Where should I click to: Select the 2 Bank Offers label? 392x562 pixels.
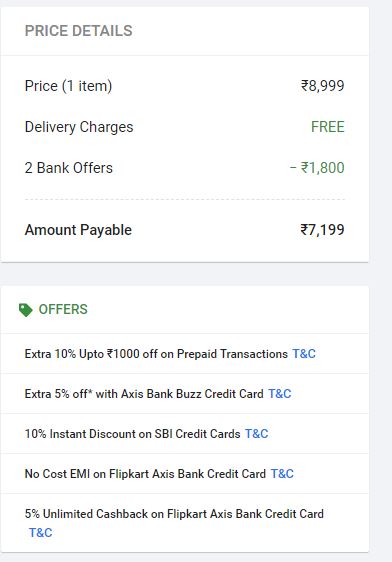[x=69, y=168]
